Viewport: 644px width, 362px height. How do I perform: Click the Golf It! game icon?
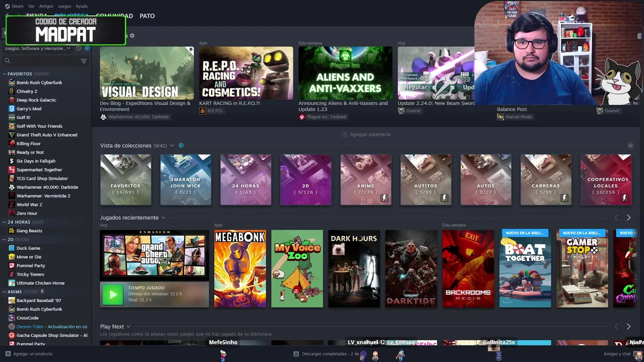[x=12, y=117]
